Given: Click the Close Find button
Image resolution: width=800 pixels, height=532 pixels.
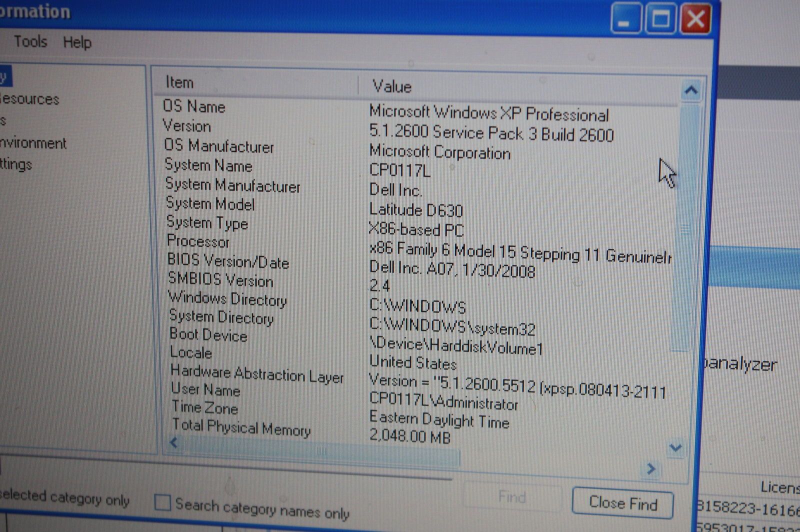Looking at the screenshot, I should tap(622, 502).
